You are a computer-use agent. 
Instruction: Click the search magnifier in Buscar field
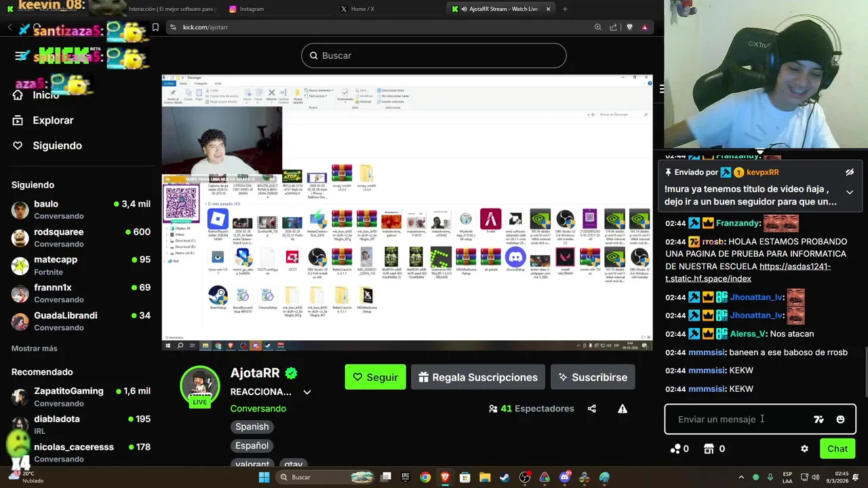pos(313,56)
